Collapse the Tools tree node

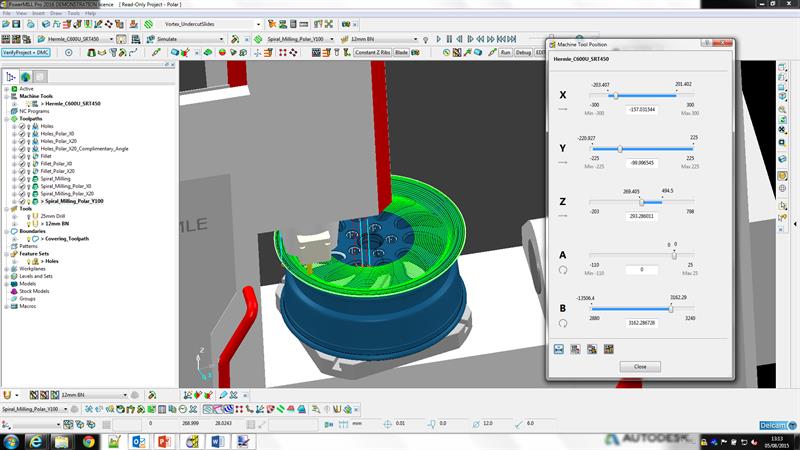7,209
